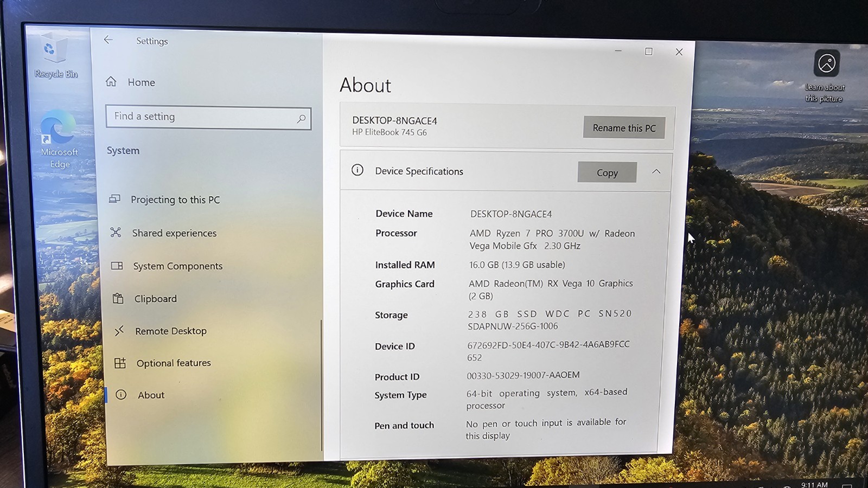Copy the device specifications

[x=607, y=172]
